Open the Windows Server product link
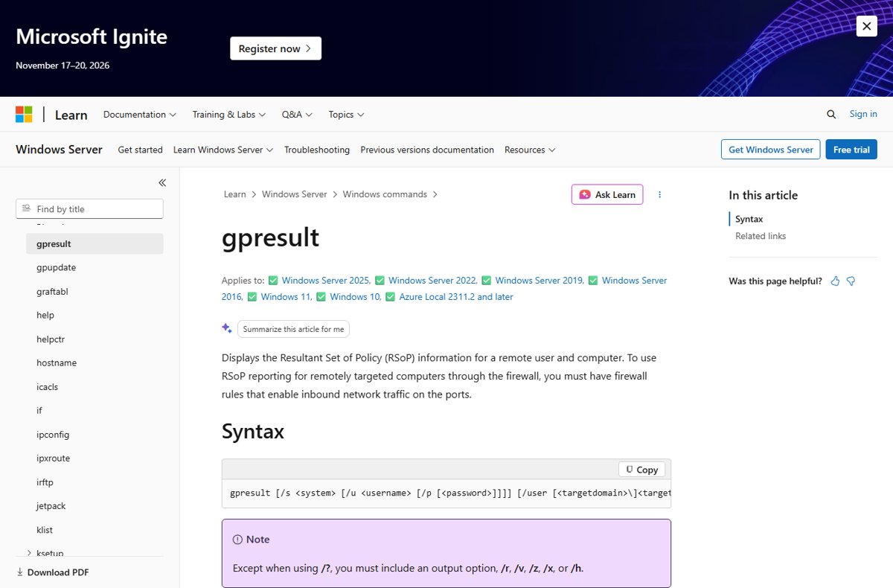893x588 pixels. [x=59, y=149]
